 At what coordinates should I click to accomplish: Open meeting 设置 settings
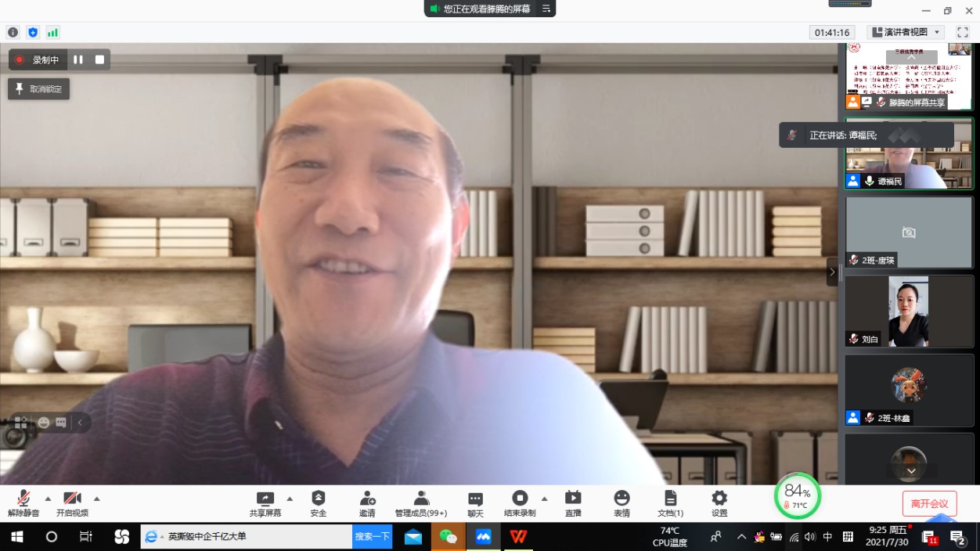[x=719, y=499]
